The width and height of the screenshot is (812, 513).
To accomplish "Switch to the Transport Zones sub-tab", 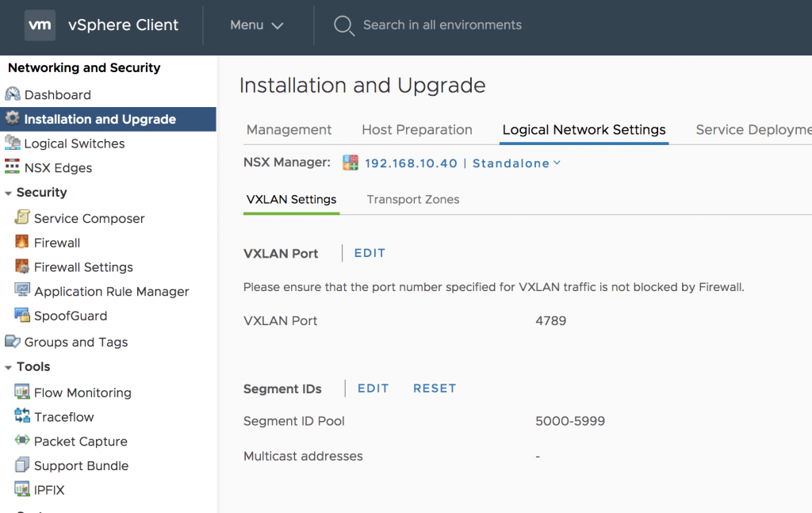I will coord(412,199).
